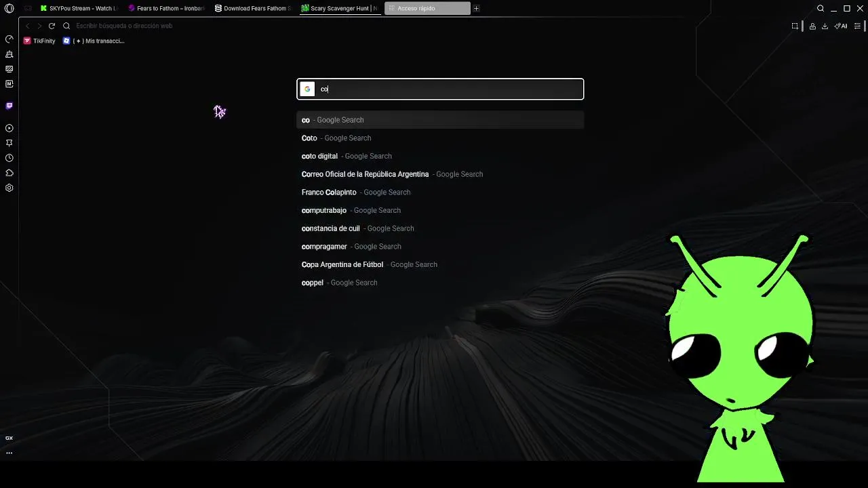Open Extensions cube icon in sidebar
Image resolution: width=868 pixels, height=488 pixels.
9,173
